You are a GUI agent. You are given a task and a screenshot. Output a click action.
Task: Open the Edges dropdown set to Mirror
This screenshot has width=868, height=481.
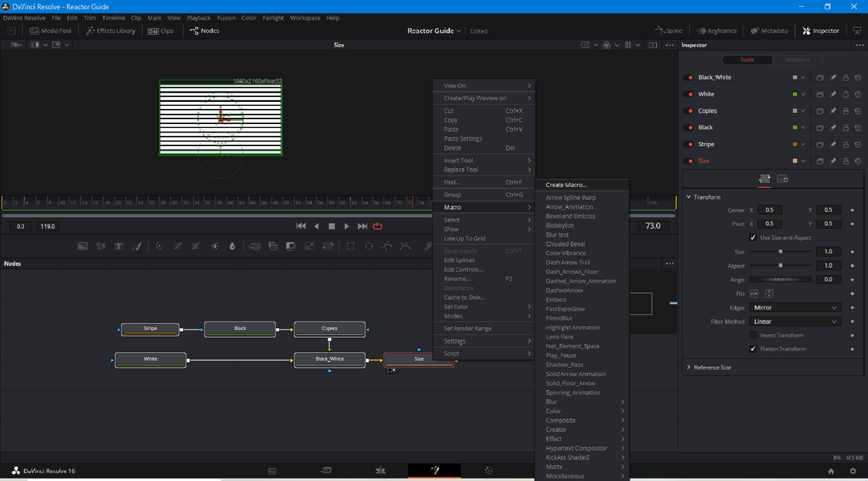(x=795, y=307)
